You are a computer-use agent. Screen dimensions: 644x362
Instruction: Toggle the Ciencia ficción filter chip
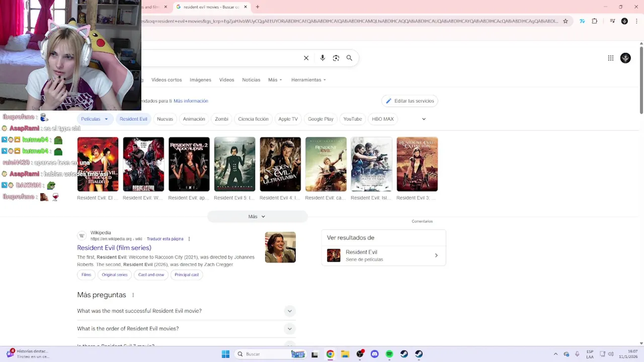(253, 119)
